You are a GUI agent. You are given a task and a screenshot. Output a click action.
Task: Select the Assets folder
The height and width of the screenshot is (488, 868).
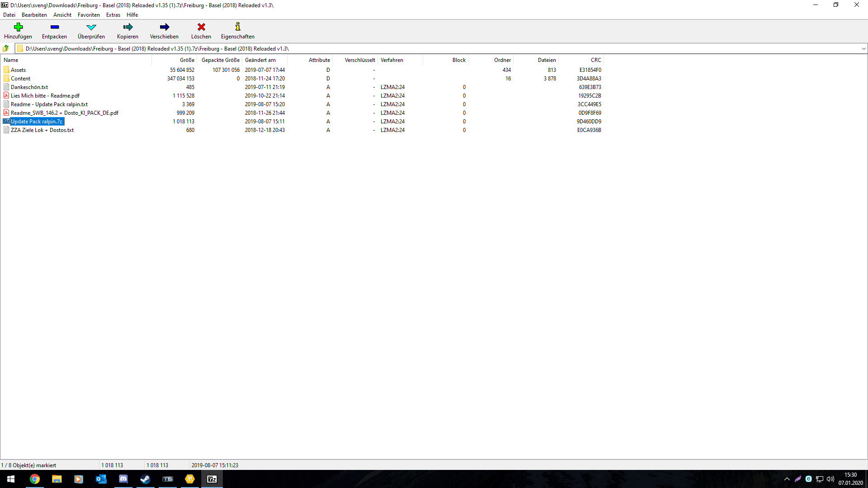[x=18, y=70]
